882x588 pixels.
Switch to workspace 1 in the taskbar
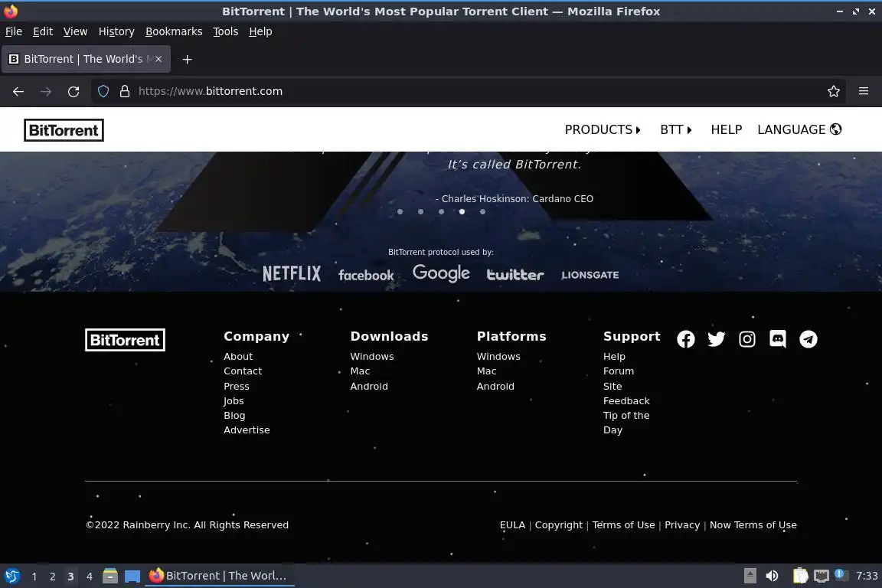tap(34, 577)
